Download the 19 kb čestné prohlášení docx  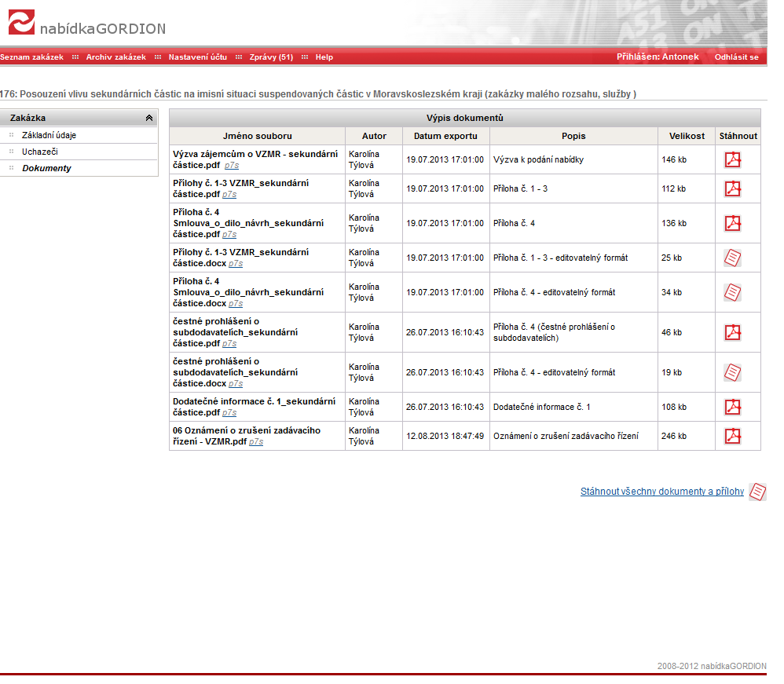point(732,372)
